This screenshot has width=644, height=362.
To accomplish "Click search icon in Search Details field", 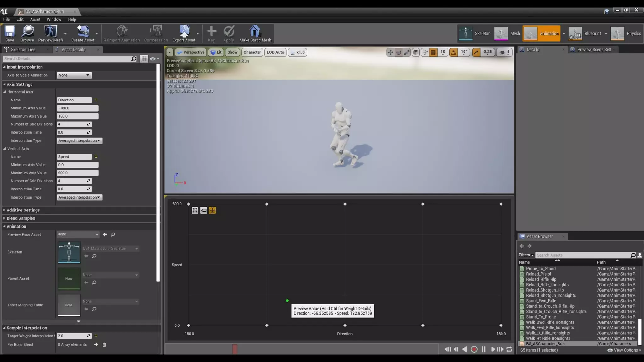I will tap(134, 58).
